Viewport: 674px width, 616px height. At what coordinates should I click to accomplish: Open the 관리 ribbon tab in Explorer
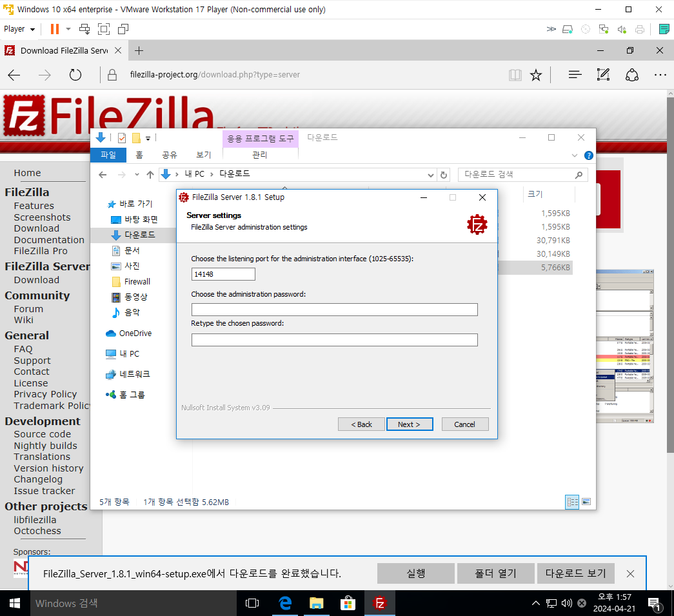coord(260,155)
